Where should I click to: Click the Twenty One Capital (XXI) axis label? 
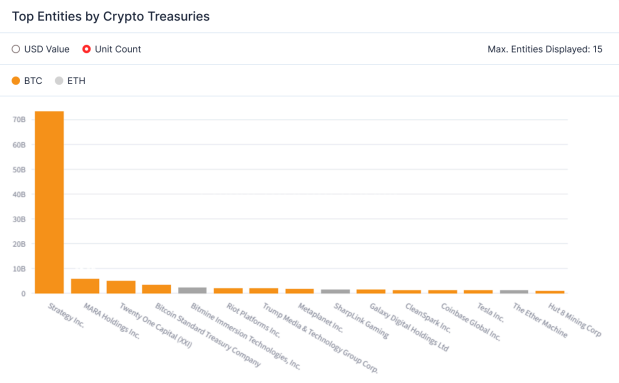pyautogui.click(x=156, y=325)
